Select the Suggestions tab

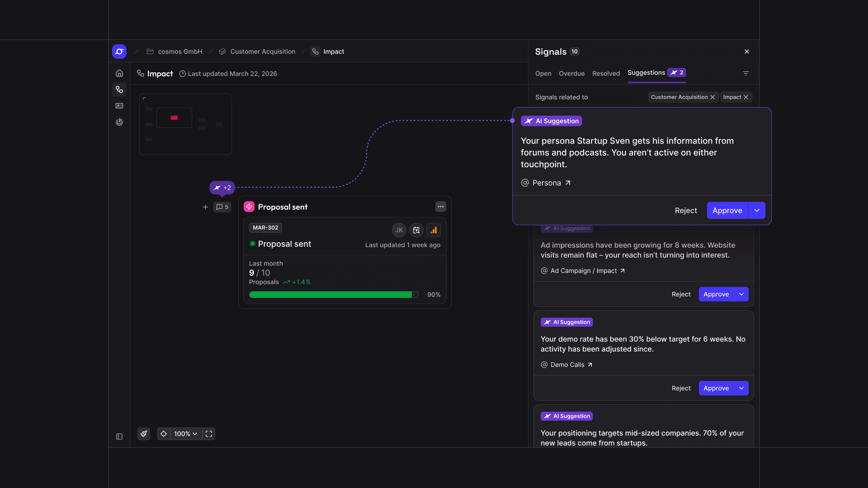[656, 73]
